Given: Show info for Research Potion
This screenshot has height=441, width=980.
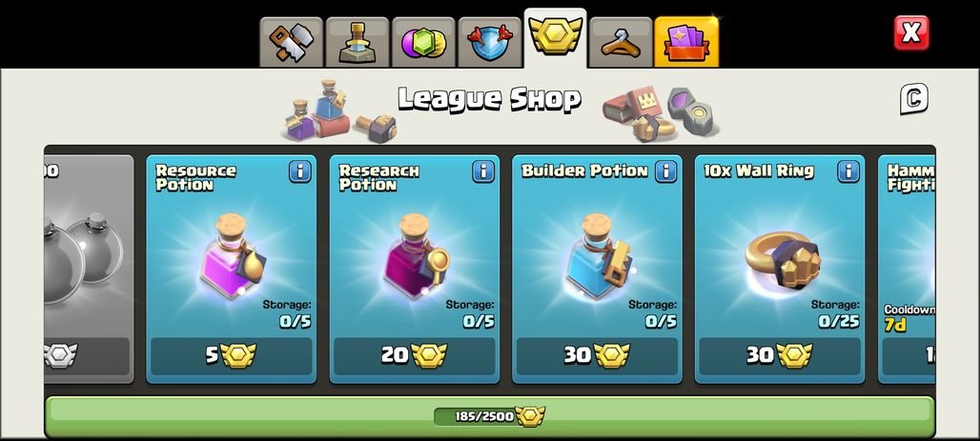Looking at the screenshot, I should tap(483, 171).
